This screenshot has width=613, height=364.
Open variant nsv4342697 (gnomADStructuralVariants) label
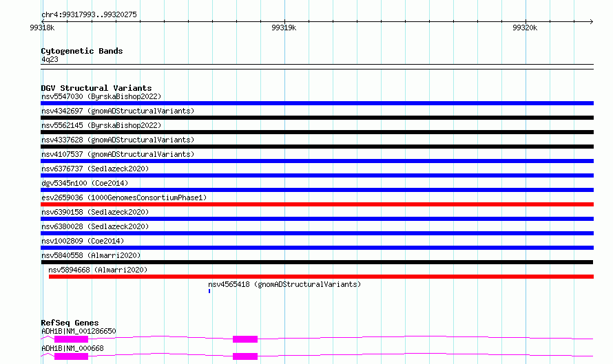[118, 111]
